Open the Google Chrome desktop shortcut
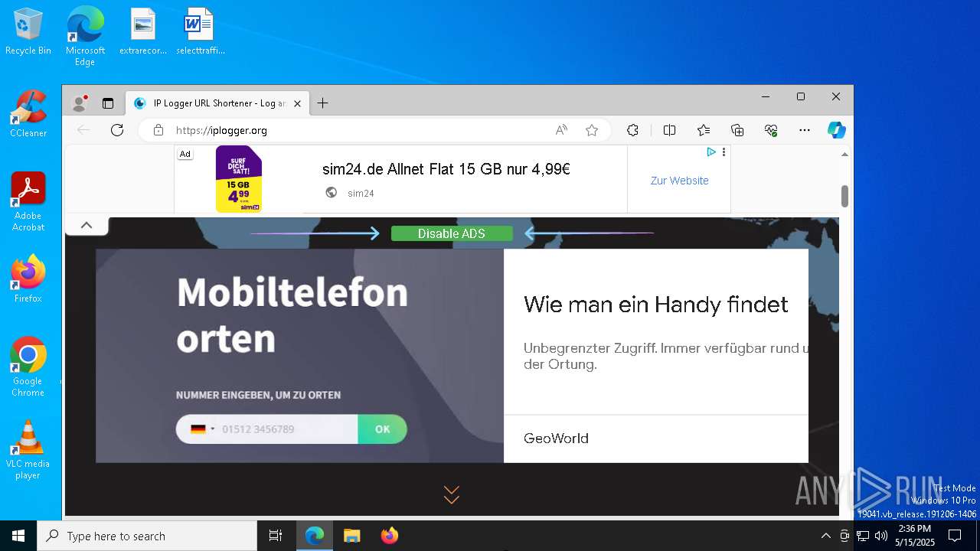 [x=28, y=367]
